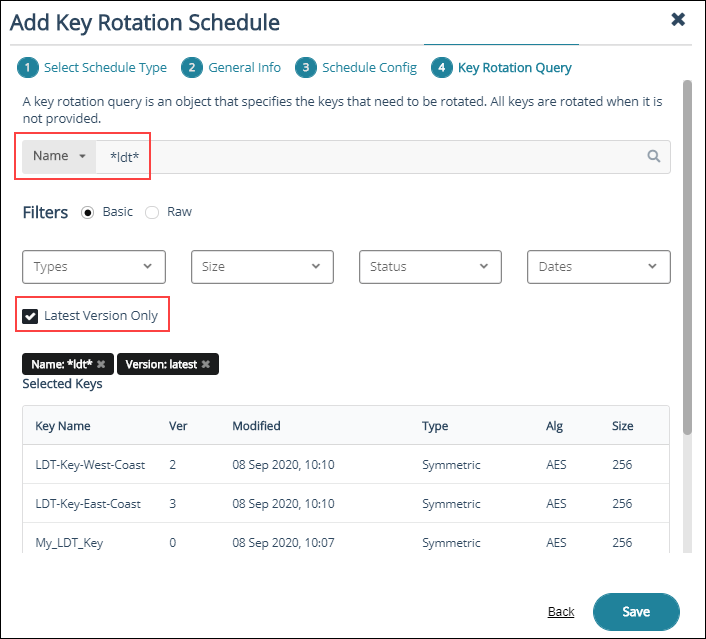
Task: Click the Back link
Action: pyautogui.click(x=561, y=612)
